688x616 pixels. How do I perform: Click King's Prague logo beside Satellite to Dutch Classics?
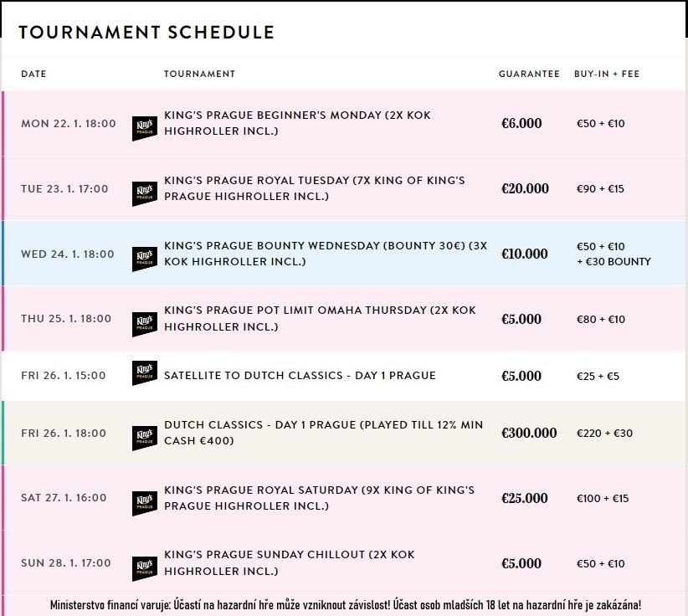click(145, 373)
